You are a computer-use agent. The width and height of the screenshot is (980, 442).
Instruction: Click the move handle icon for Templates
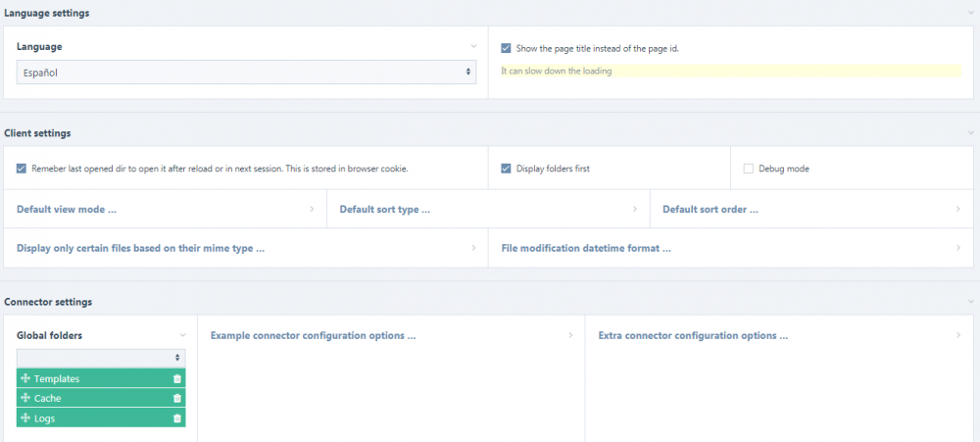coord(25,378)
